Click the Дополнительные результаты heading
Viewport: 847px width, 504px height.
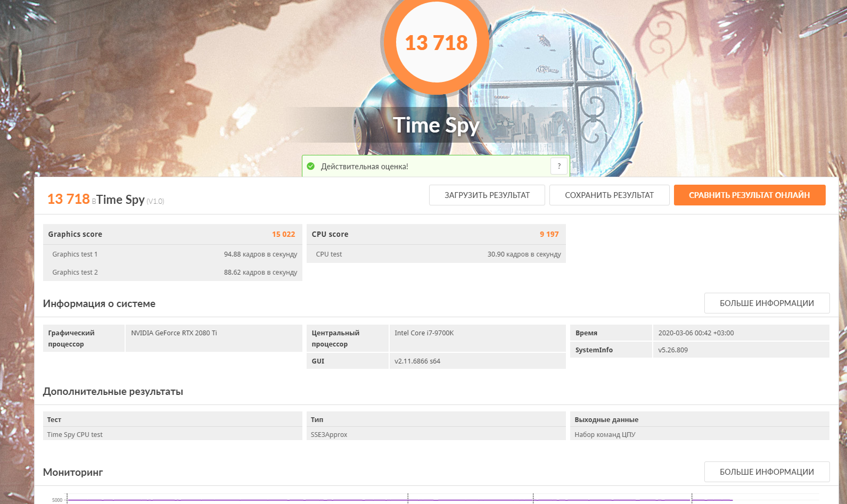click(113, 392)
